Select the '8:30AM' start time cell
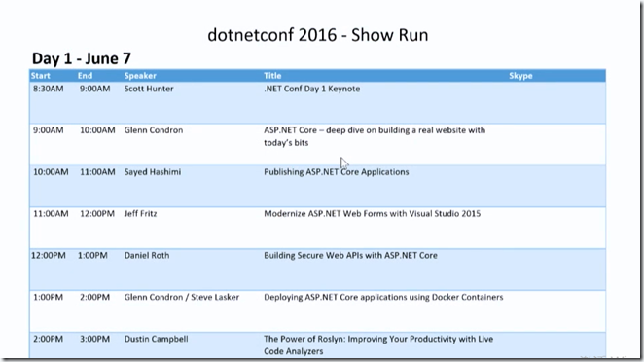Viewport: 644px width, 362px height. pos(49,89)
